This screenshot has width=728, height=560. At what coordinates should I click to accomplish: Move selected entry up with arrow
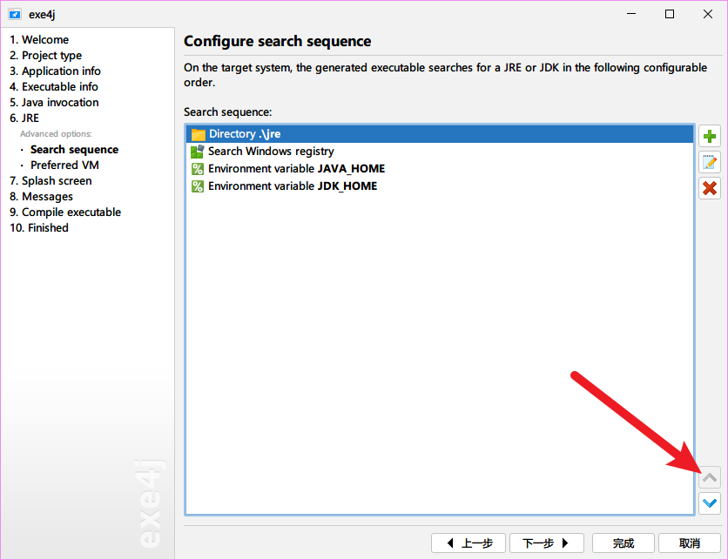710,477
